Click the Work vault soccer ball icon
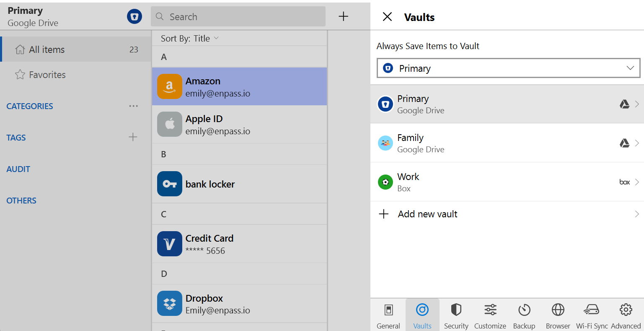This screenshot has height=331, width=644. [385, 182]
